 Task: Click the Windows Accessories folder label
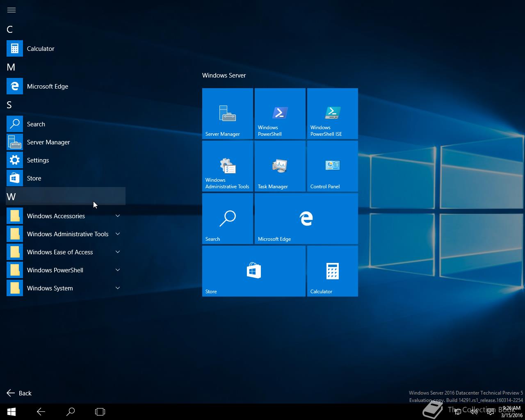tap(56, 216)
